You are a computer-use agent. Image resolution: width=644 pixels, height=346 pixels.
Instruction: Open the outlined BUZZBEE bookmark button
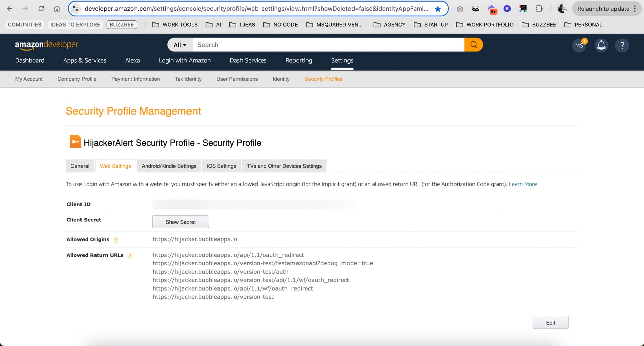[x=122, y=25]
